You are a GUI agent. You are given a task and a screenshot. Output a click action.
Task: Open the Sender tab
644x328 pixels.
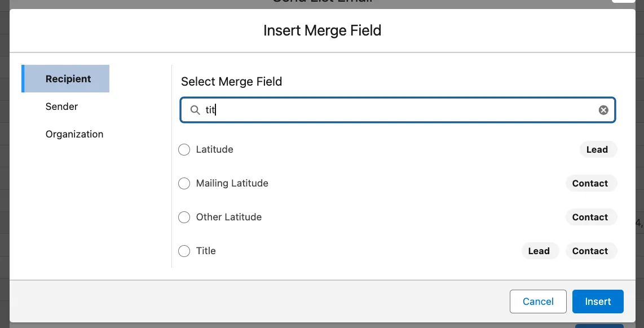(x=62, y=107)
